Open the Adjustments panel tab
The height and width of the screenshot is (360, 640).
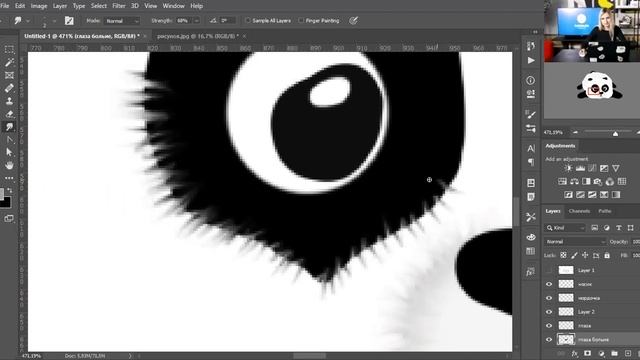click(x=560, y=146)
